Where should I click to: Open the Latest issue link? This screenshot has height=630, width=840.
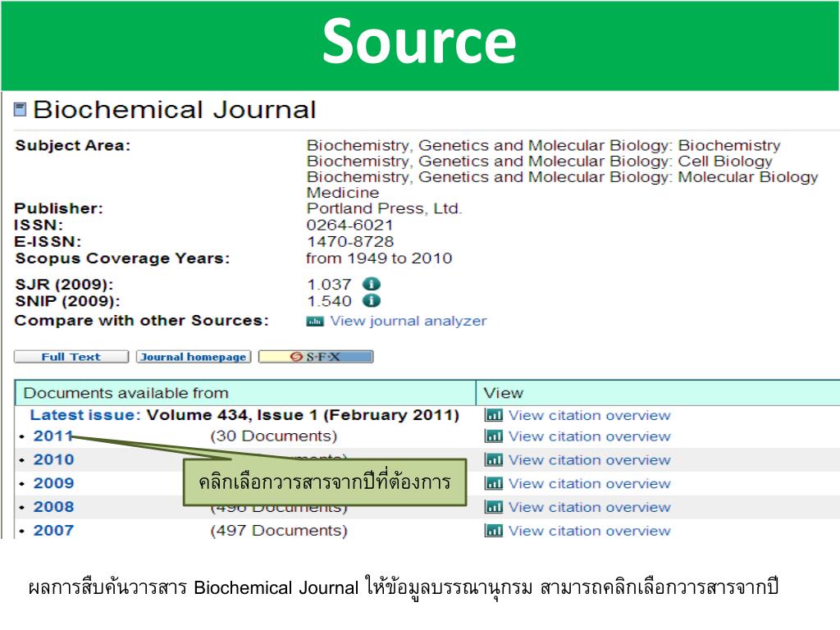pyautogui.click(x=85, y=415)
